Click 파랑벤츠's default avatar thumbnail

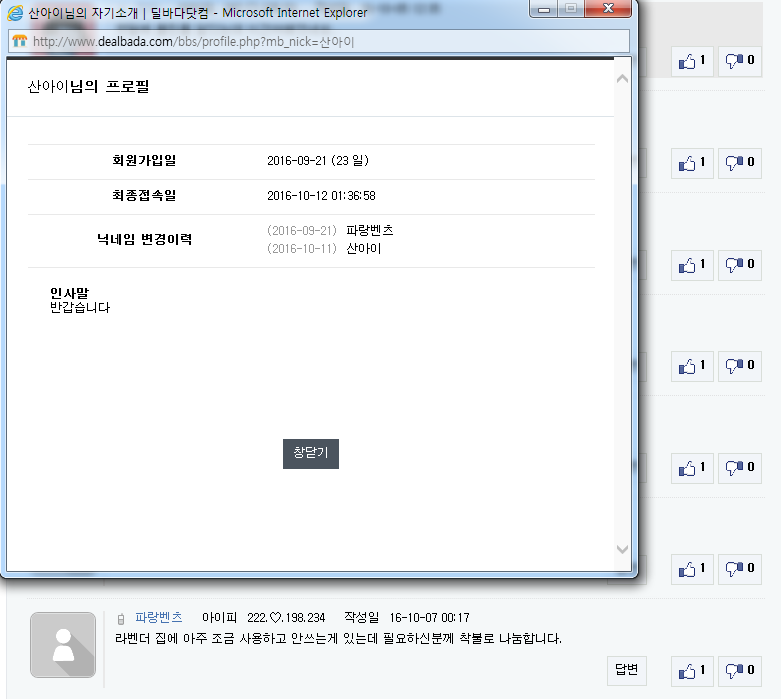tap(63, 645)
